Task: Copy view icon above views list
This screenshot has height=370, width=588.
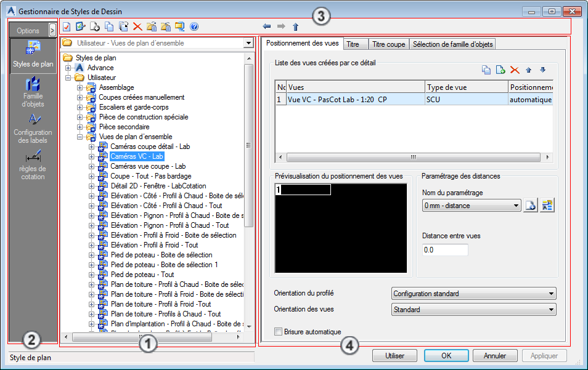Action: 486,70
